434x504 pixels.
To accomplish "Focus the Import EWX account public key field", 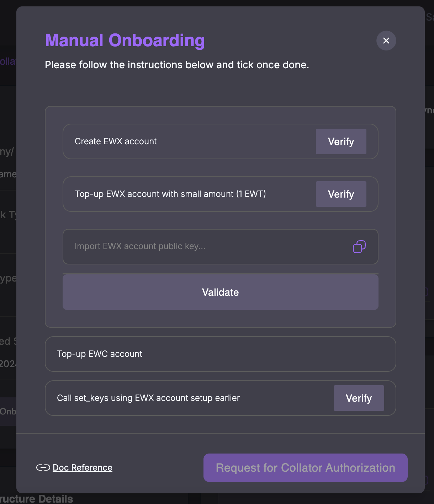I will [x=220, y=247].
